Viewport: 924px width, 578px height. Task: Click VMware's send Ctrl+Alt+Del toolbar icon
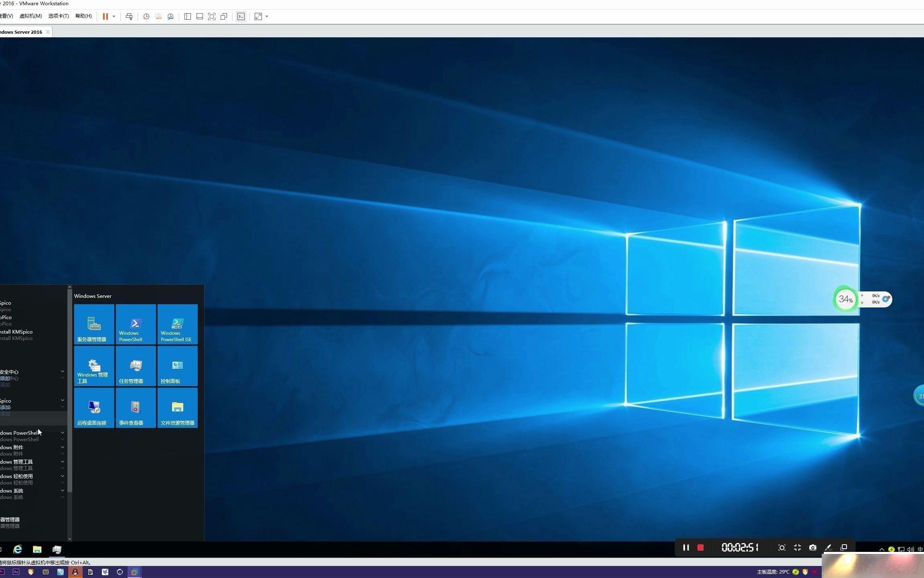pyautogui.click(x=129, y=16)
